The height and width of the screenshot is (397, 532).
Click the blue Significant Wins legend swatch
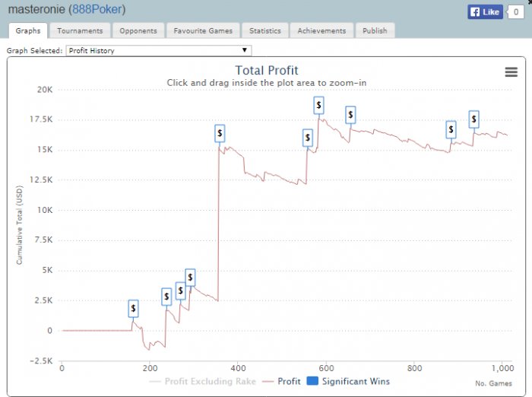point(312,381)
